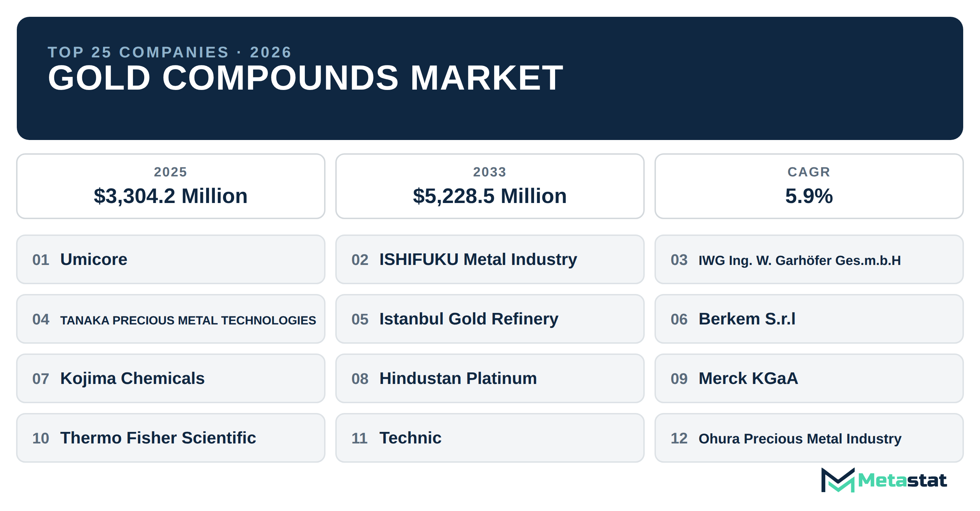Click IWG Ing. W. Garhöfer Ges.m.b.H entry

809,259
